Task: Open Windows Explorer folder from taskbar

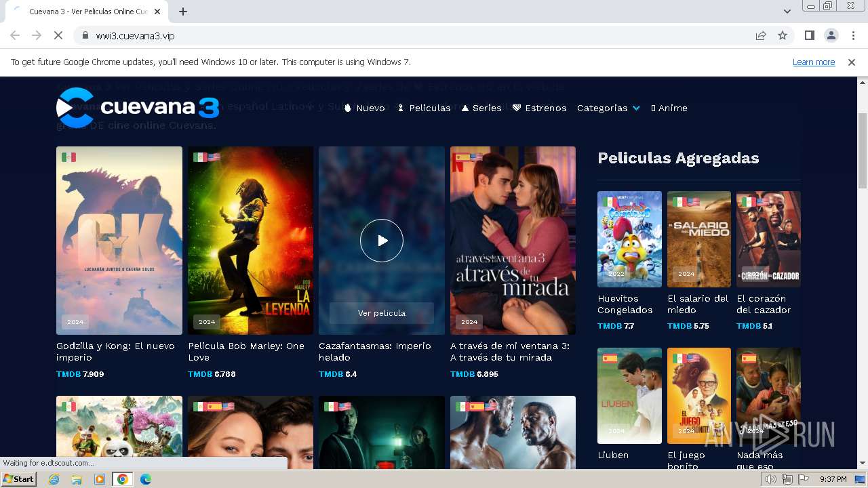Action: point(77,479)
